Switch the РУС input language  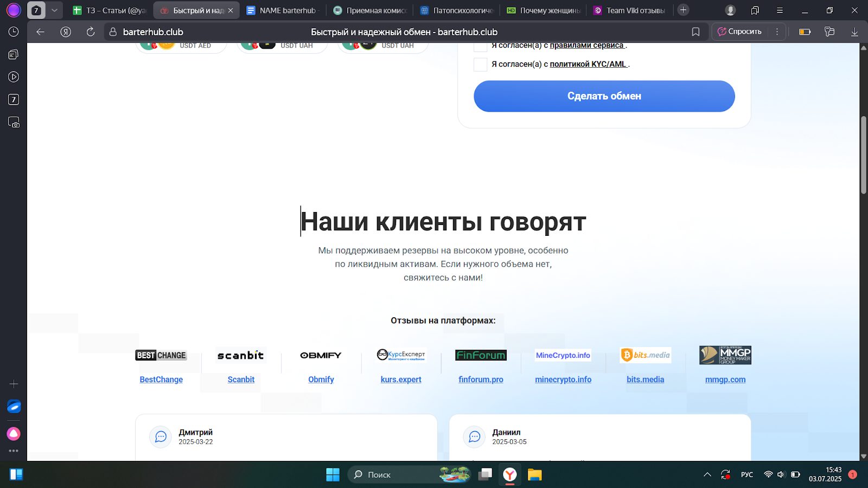[747, 474]
